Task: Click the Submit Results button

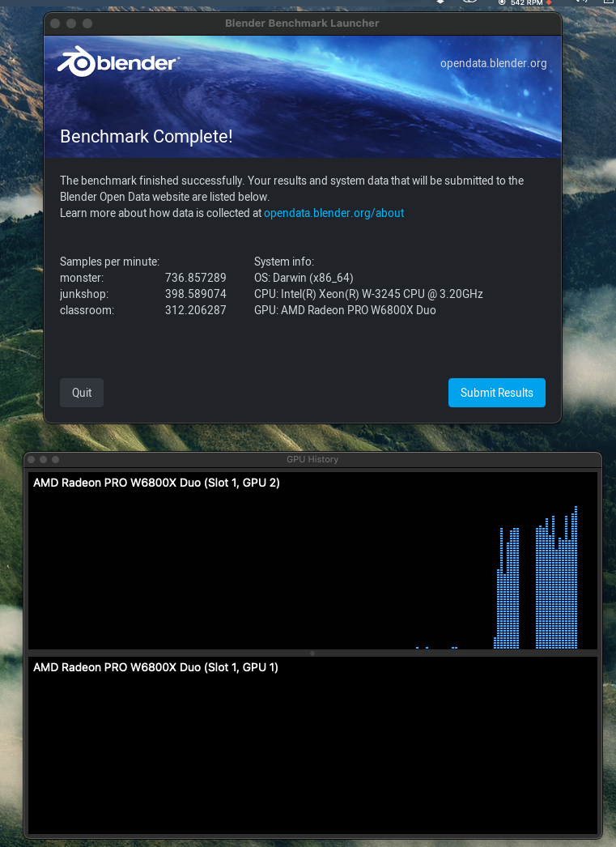Action: [x=497, y=393]
